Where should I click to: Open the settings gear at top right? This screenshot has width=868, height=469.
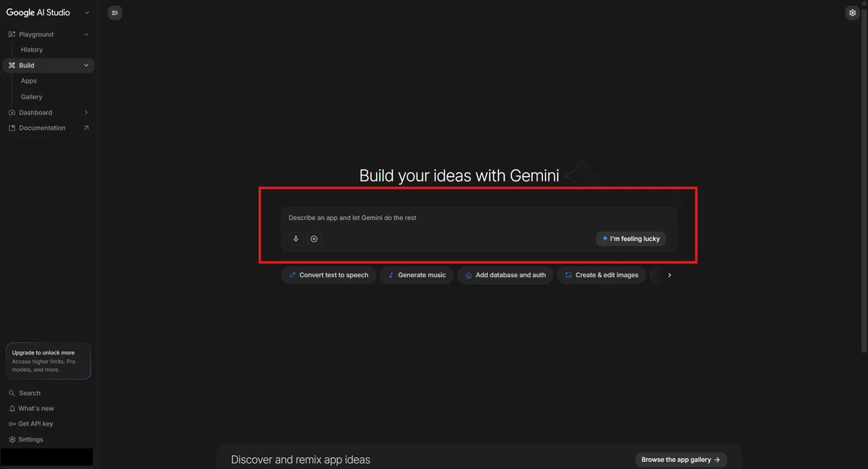(x=852, y=12)
